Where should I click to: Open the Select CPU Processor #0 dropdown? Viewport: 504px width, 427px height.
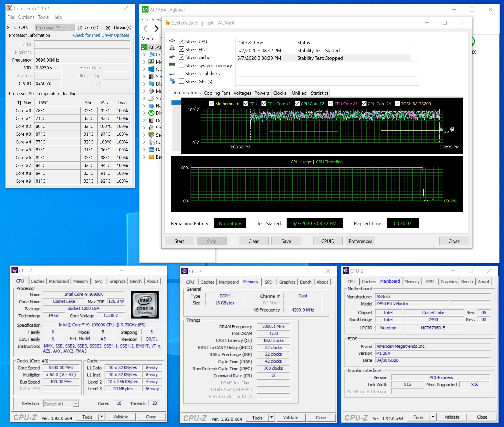[55, 27]
